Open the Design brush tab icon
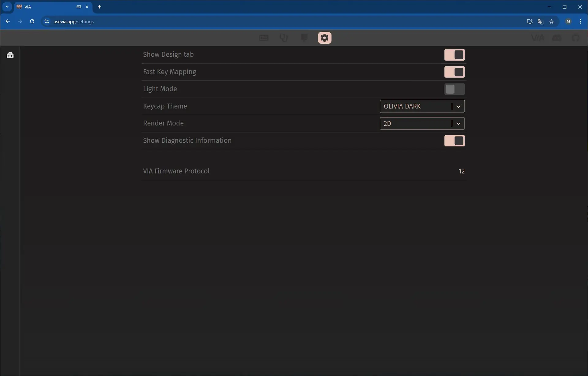The height and width of the screenshot is (376, 588). coord(304,38)
